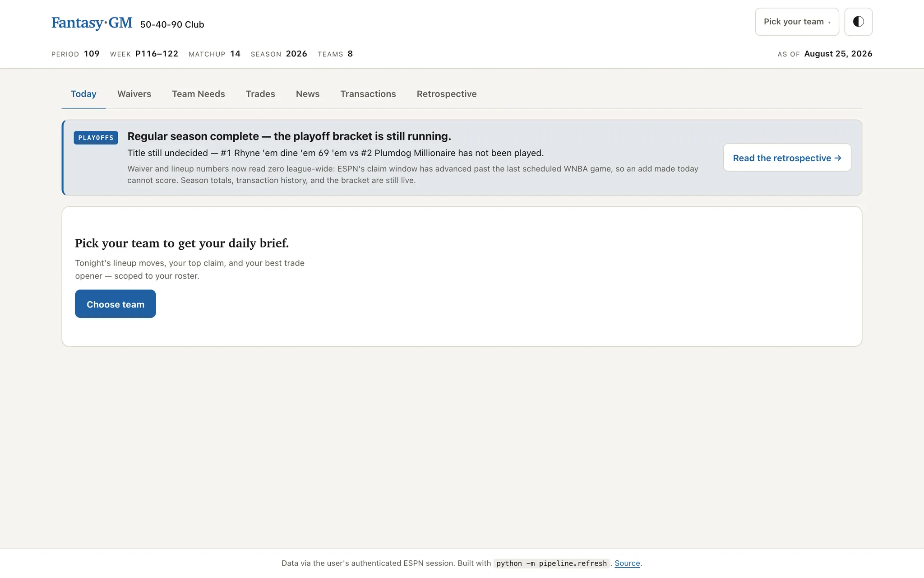Open the Pick your team dropdown
Image resolution: width=924 pixels, height=578 pixels.
tap(797, 22)
